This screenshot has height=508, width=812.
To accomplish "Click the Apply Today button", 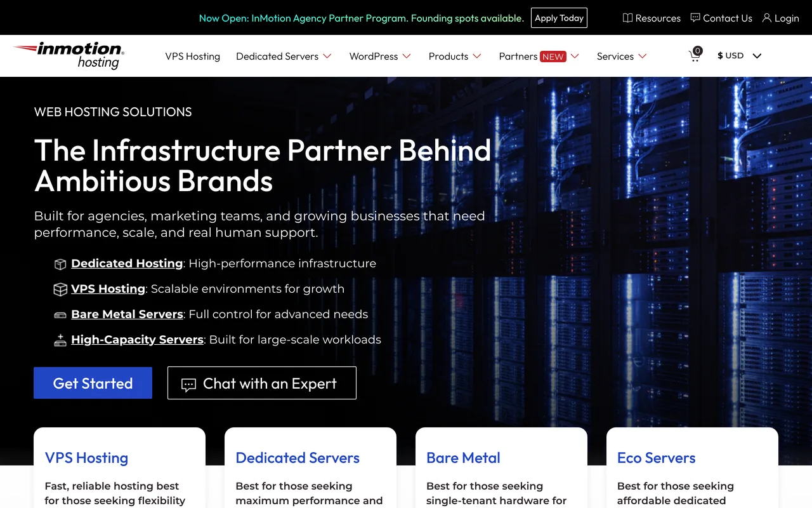I will point(559,18).
